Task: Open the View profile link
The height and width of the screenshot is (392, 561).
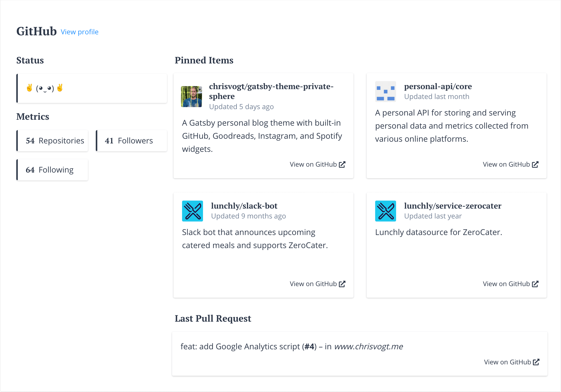Action: tap(80, 32)
